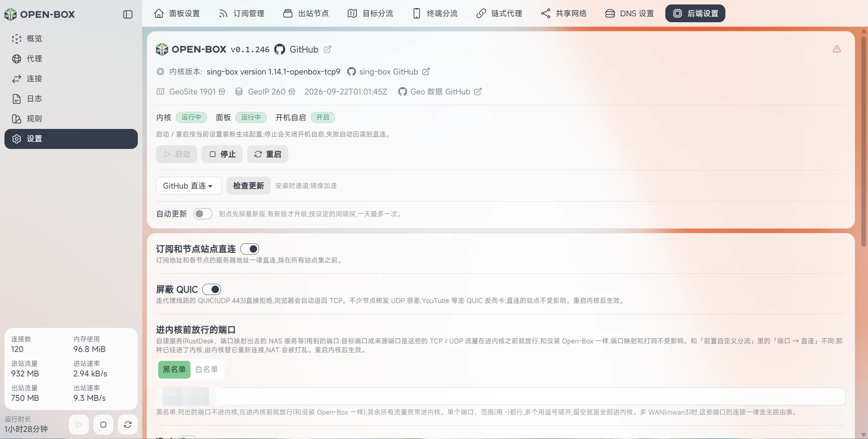The image size is (868, 439).
Task: Click the GeoSite map icon
Action: pos(161,92)
